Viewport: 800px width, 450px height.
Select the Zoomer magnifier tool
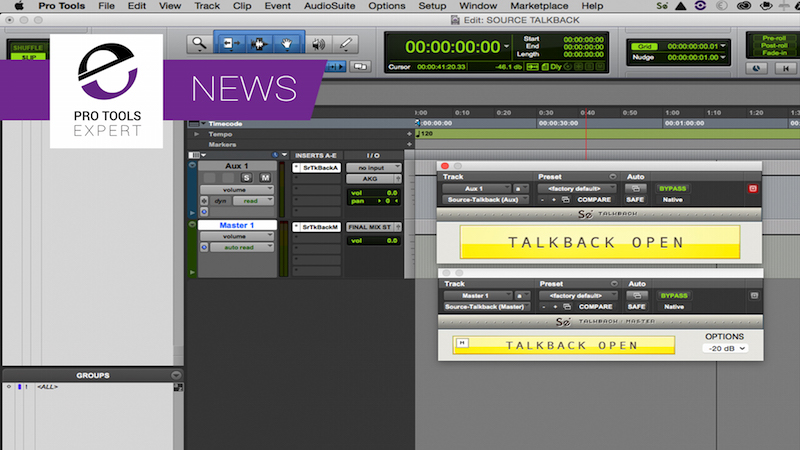click(x=199, y=44)
